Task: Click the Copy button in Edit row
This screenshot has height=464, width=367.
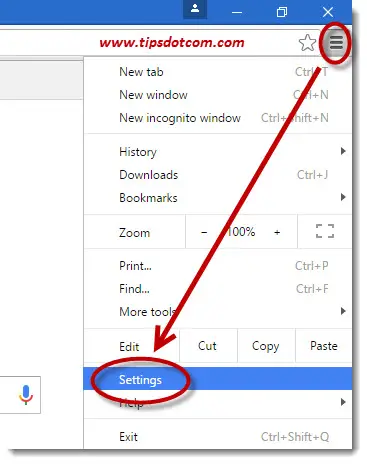Action: point(266,346)
